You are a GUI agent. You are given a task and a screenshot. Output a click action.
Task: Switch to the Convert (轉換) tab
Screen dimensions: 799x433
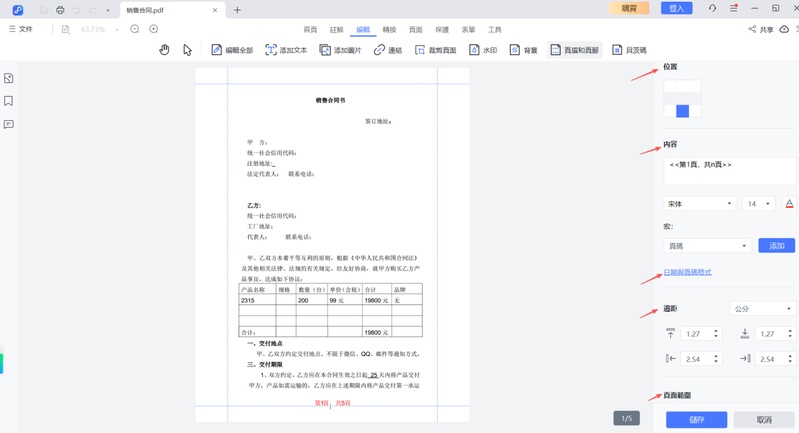tap(389, 30)
